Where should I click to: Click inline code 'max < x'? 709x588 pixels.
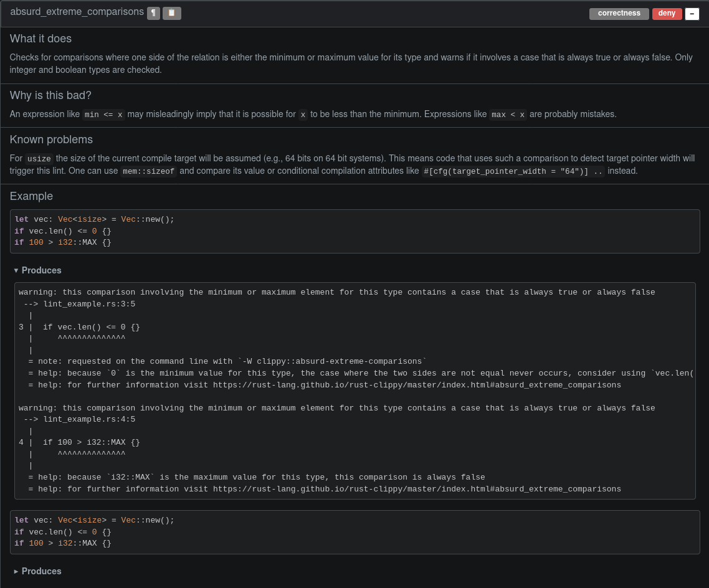coord(508,115)
